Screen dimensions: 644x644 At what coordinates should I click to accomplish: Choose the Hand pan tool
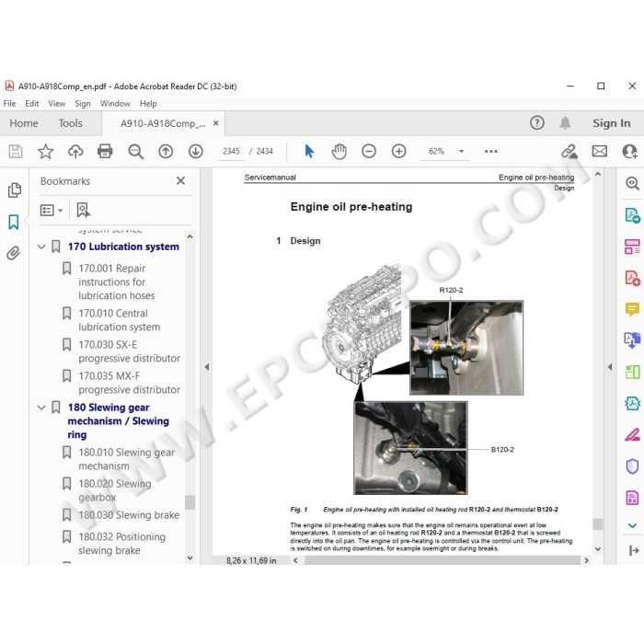(339, 152)
